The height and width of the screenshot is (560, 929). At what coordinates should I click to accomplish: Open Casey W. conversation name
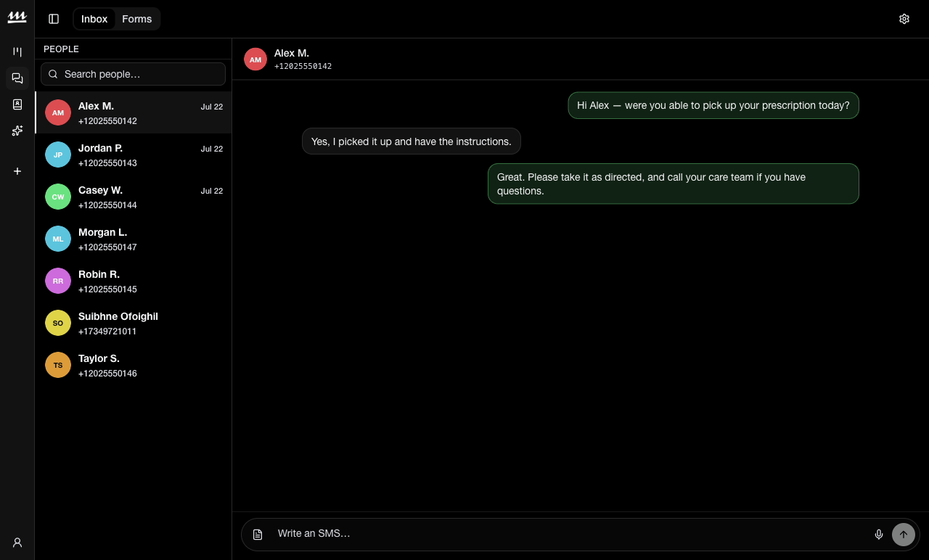click(100, 190)
